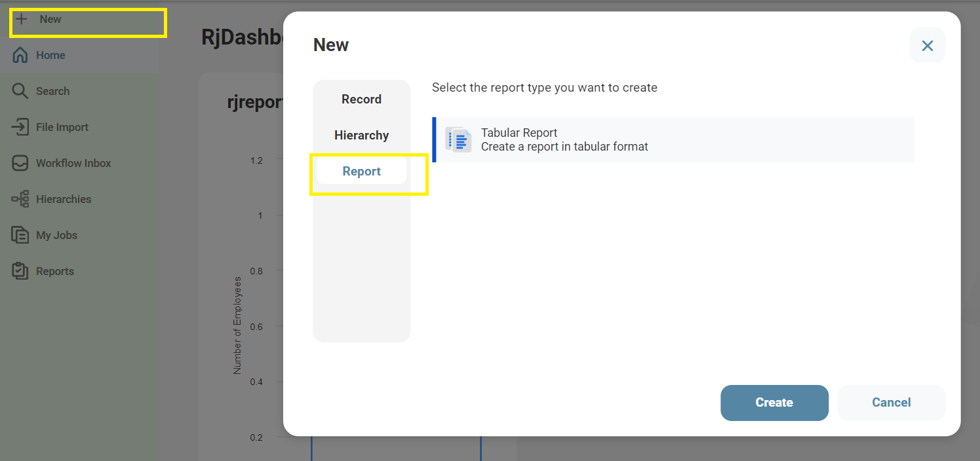Viewport: 980px width, 461px height.
Task: Click the File Import label in sidebar
Action: pyautogui.click(x=62, y=127)
